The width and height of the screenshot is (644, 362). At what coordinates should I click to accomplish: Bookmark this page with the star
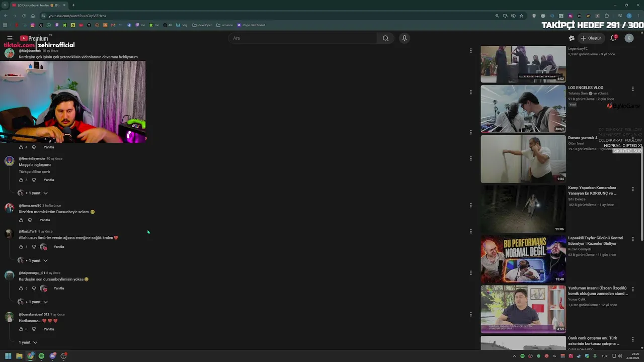521,16
